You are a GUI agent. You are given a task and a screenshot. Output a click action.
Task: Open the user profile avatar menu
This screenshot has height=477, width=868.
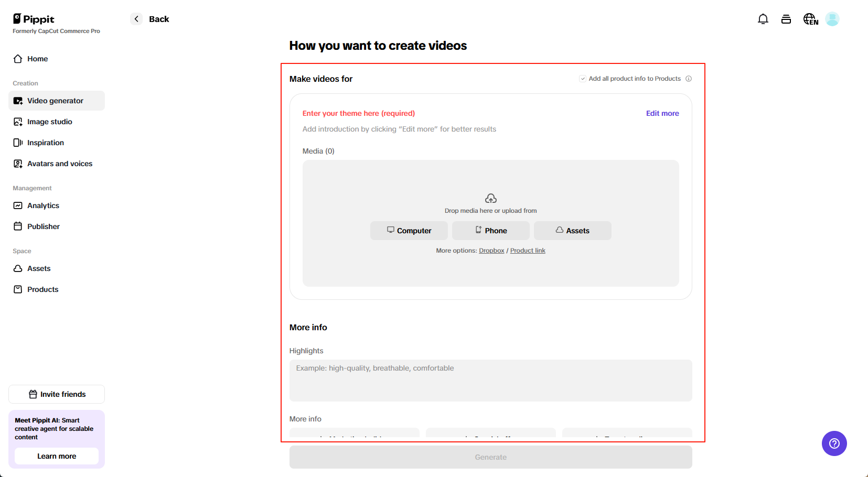click(833, 19)
